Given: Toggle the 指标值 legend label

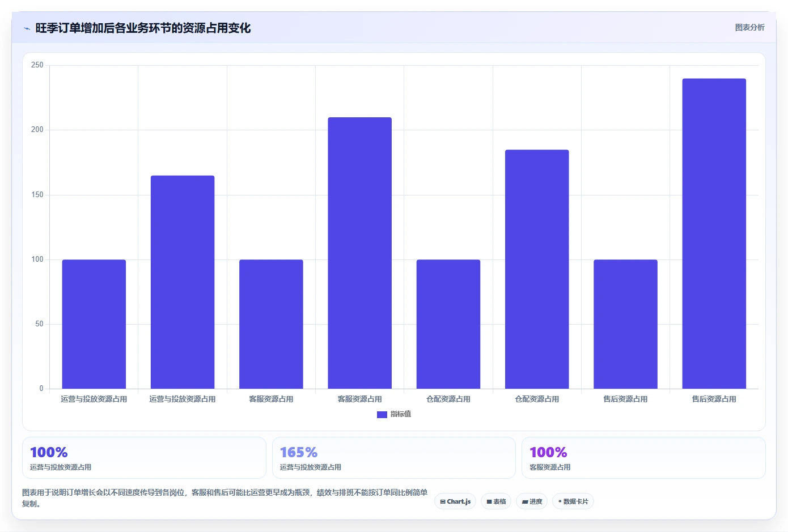Looking at the screenshot, I should pos(401,415).
